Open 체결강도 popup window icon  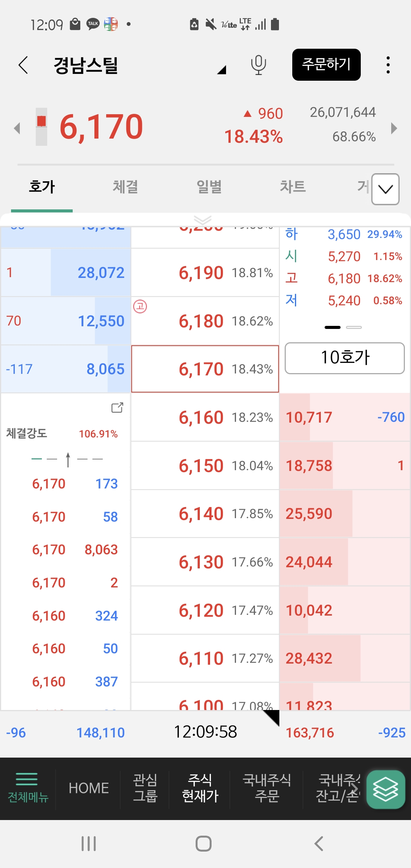(117, 408)
